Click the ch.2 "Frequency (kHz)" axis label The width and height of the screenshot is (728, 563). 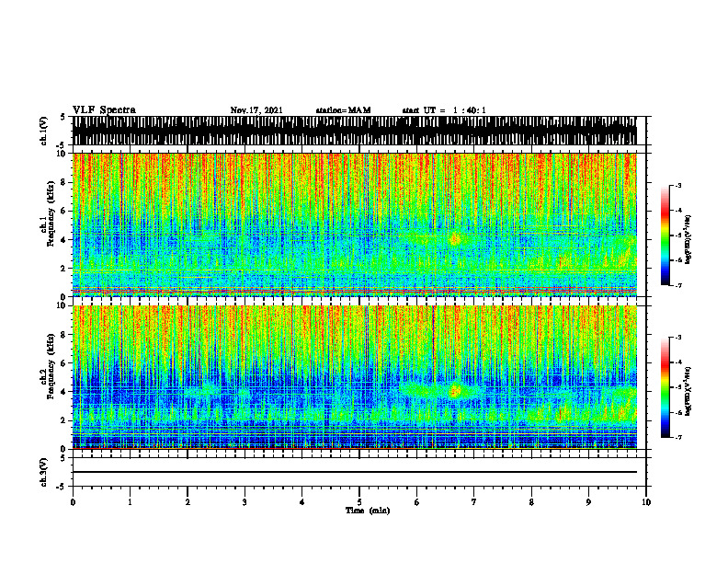[x=51, y=366]
